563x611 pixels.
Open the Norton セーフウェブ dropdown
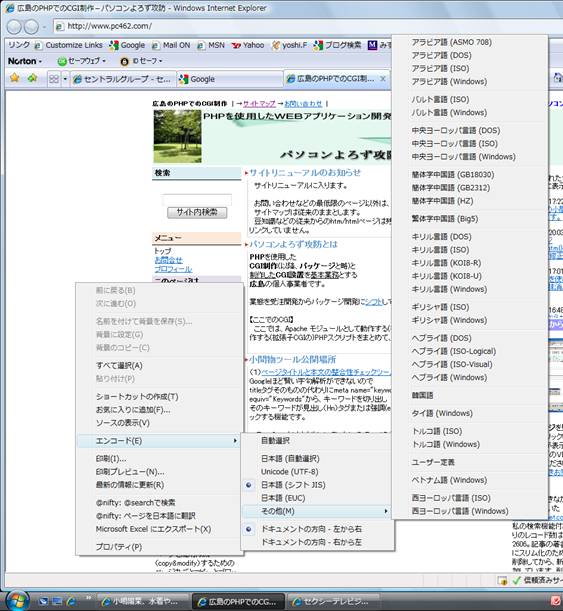point(82,61)
